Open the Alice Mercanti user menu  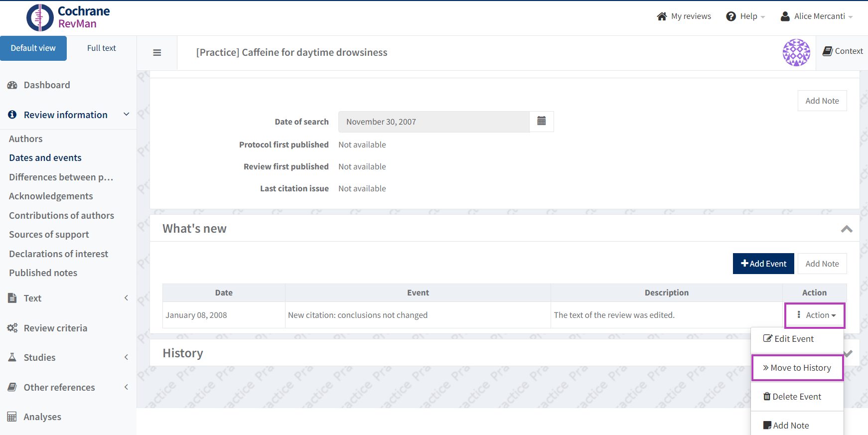point(817,16)
